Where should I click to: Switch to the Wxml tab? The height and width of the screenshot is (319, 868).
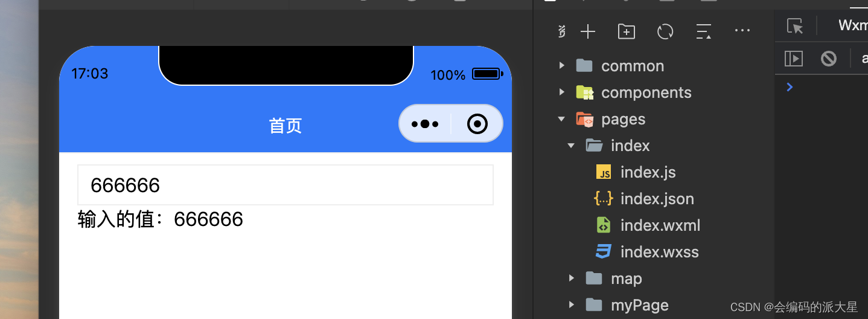852,25
